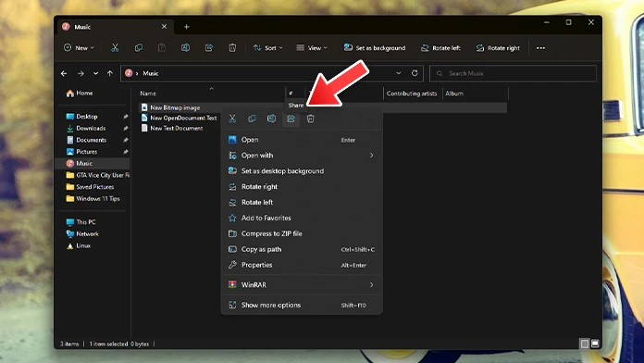
Task: Choose Copy as path
Action: 302,249
